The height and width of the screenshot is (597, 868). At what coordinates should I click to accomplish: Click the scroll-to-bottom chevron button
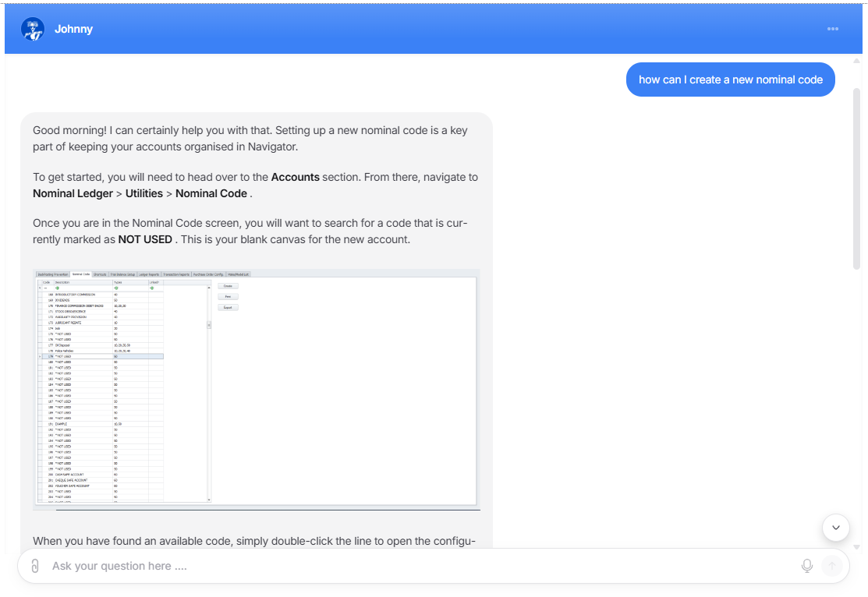tap(835, 528)
